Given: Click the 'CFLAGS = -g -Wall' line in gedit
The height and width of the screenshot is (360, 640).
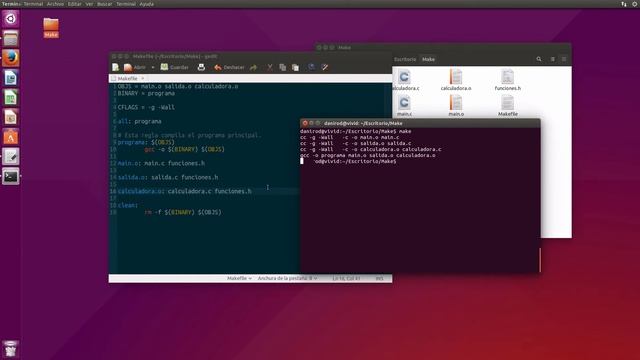Looking at the screenshot, I should [146, 107].
